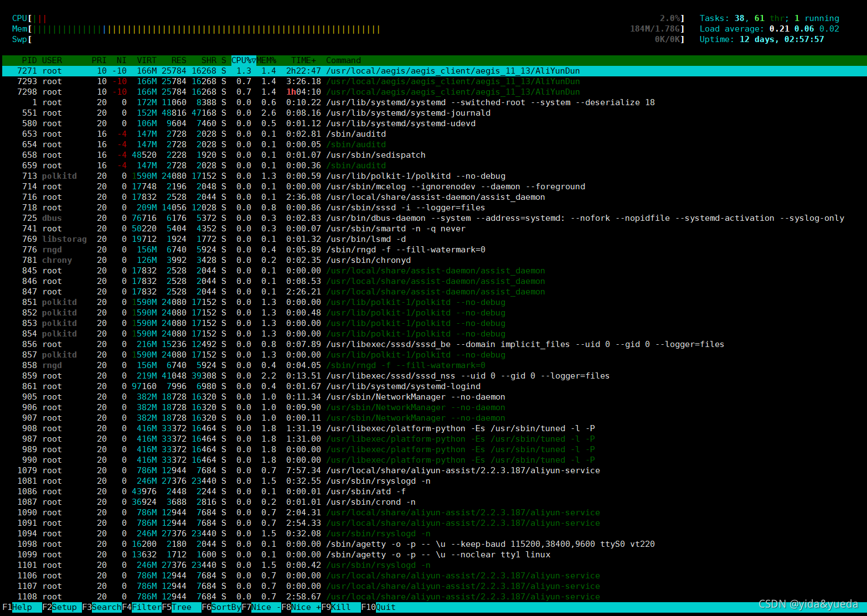Sort by the SHR column header
Image resolution: width=867 pixels, height=616 pixels.
point(209,60)
